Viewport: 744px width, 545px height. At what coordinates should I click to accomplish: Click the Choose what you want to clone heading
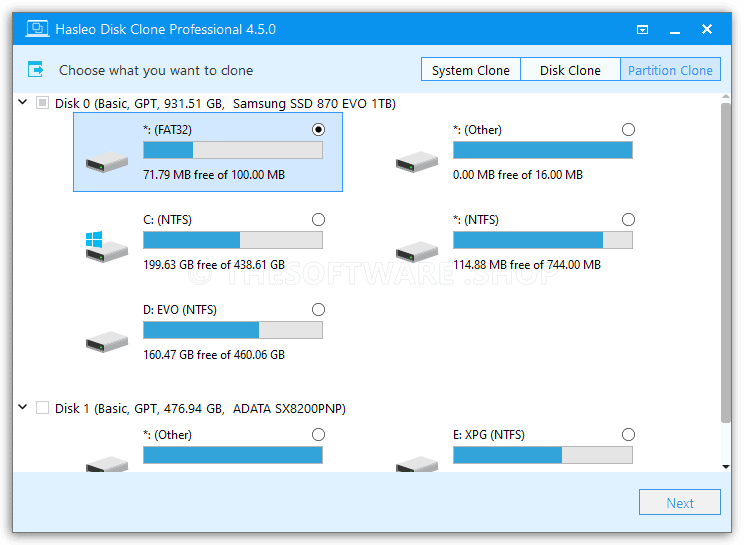coord(156,70)
